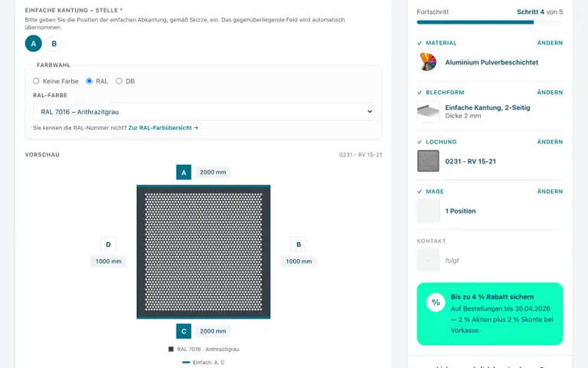This screenshot has width=588, height=368.
Task: Click the D side label in preview
Action: pos(109,245)
